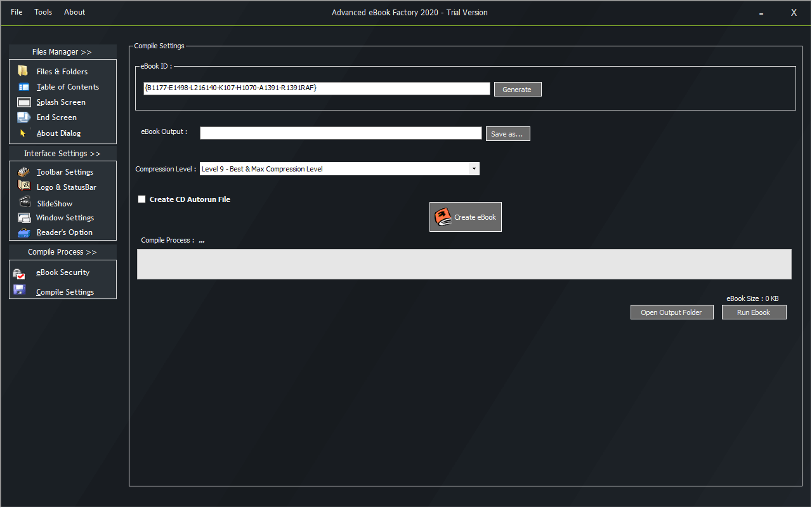
Task: Go to Reader's Option page
Action: [x=65, y=232]
